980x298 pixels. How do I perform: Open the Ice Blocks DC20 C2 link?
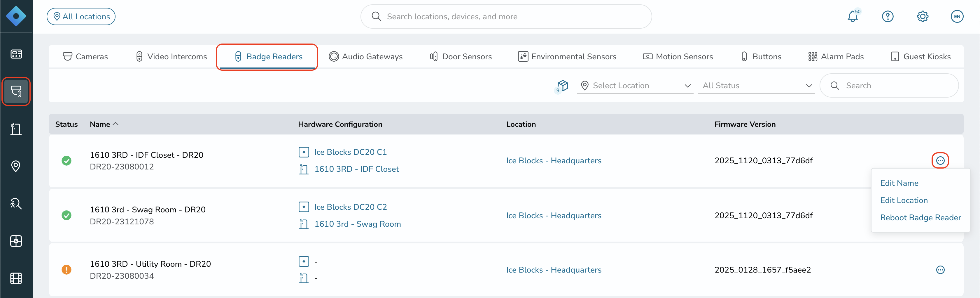tap(350, 207)
